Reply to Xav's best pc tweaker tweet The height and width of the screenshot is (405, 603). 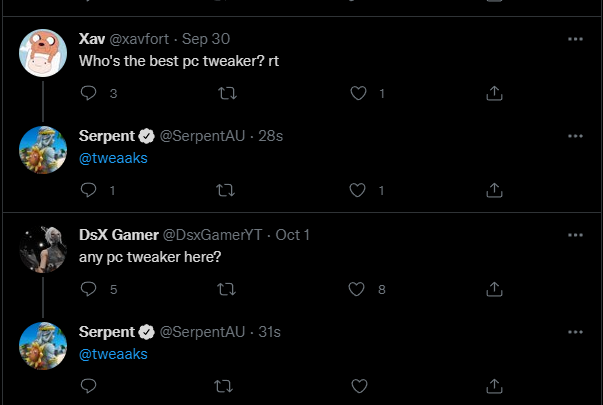coord(88,93)
